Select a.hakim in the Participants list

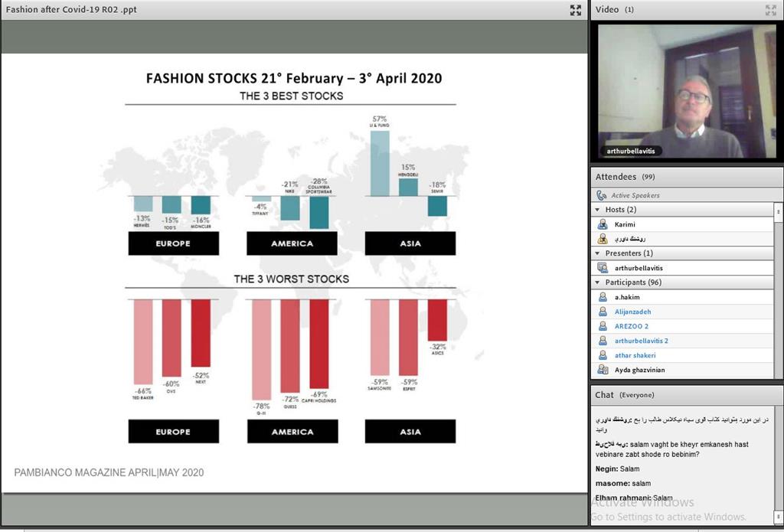point(682,297)
